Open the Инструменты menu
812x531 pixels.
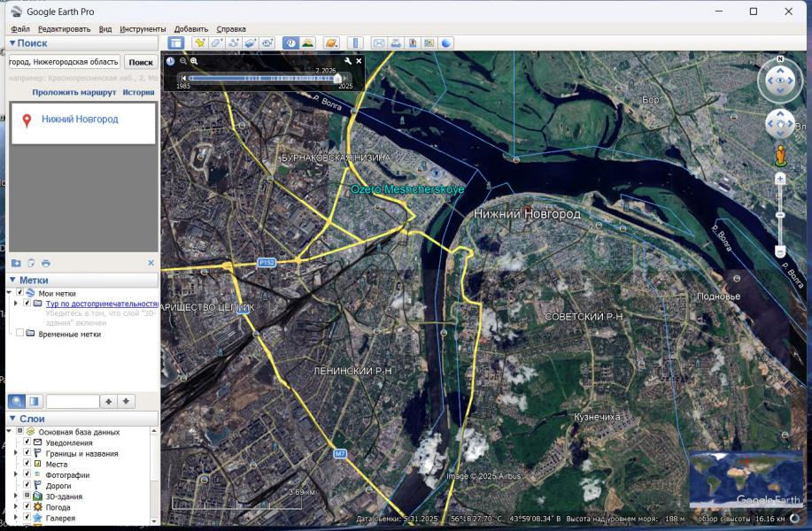(142, 29)
